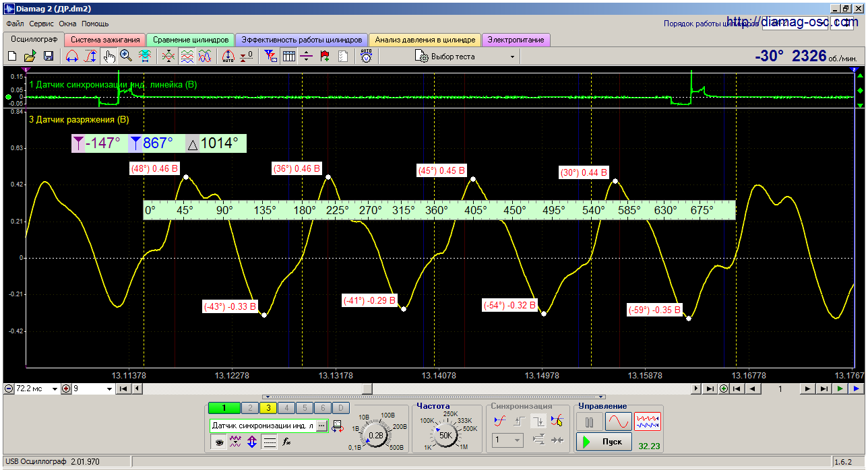Open the fx function icon
The height and width of the screenshot is (470, 868).
286,442
